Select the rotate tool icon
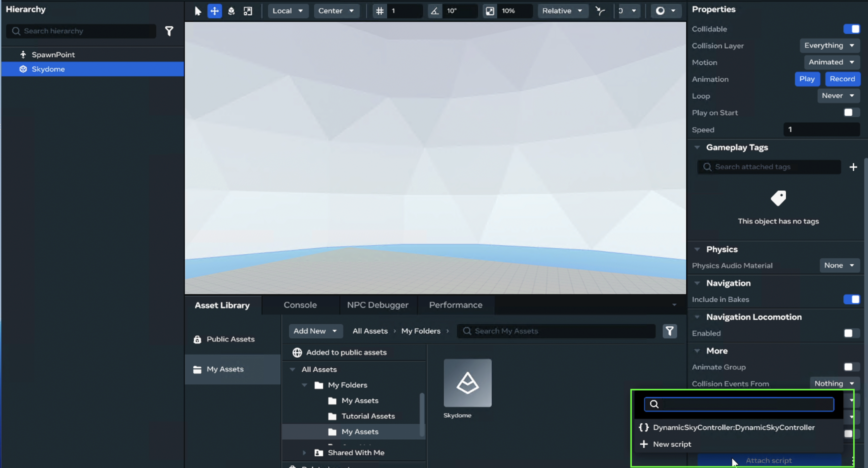Image resolution: width=868 pixels, height=468 pixels. coord(231,11)
